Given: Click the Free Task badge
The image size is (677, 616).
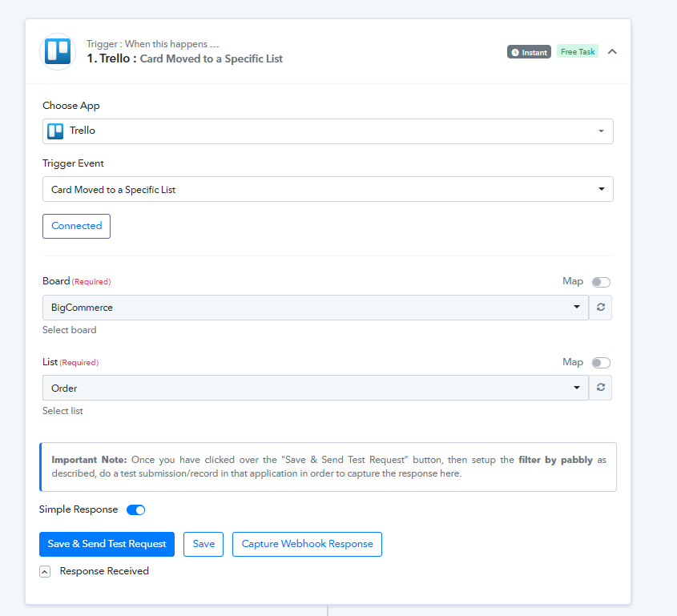Looking at the screenshot, I should point(578,51).
